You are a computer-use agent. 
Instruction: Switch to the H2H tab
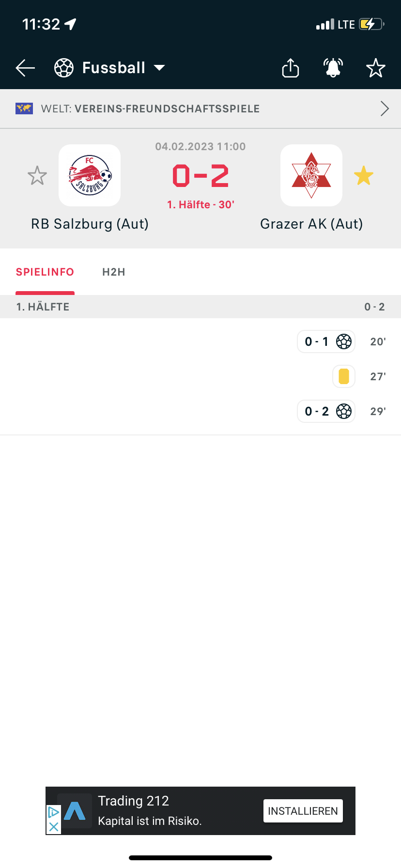pyautogui.click(x=114, y=272)
